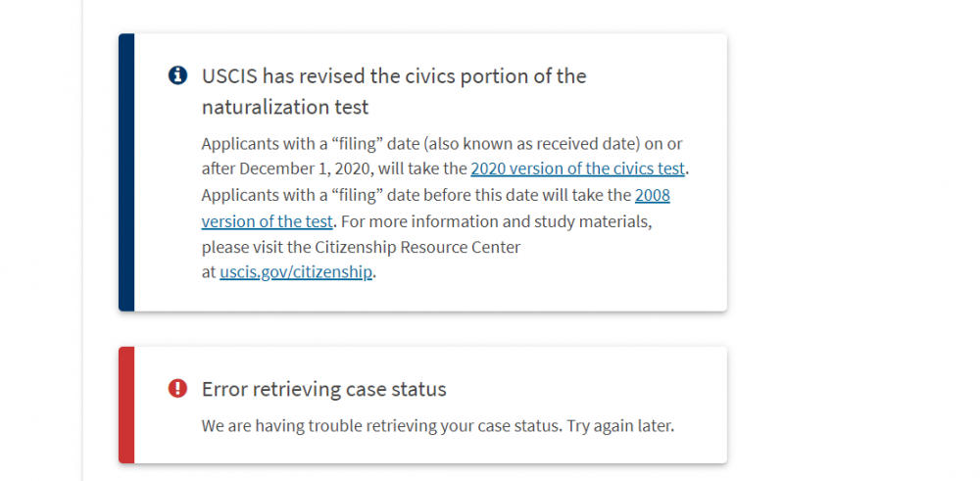Click the 'naturalization test' heading line
Screen dimensions: 980x481
[285, 108]
